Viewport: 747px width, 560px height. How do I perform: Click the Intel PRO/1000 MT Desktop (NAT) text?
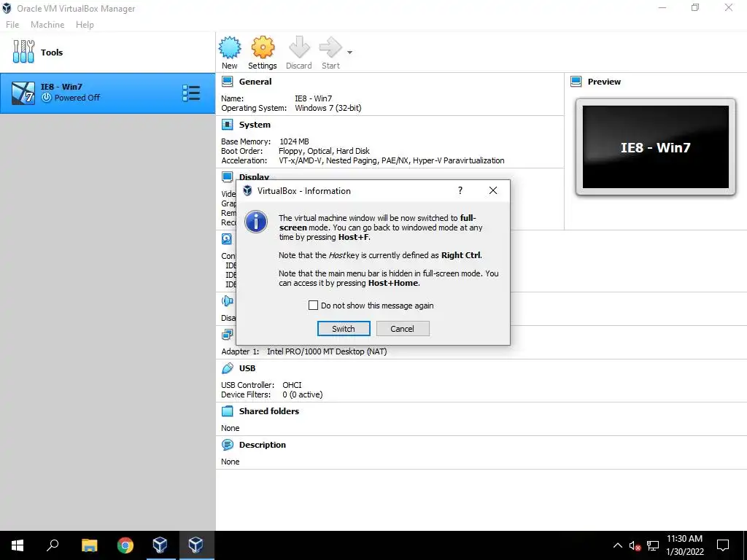327,351
